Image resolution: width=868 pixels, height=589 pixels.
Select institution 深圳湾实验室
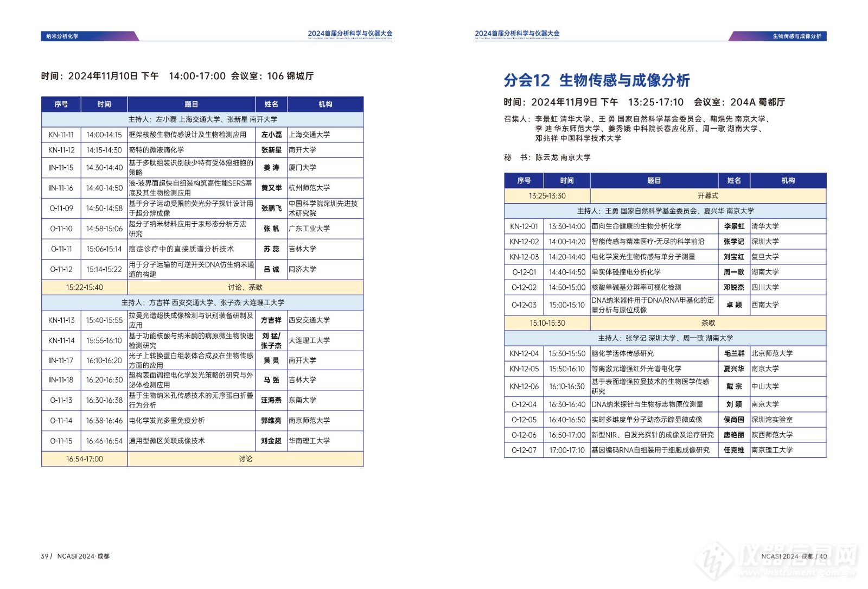pyautogui.click(x=772, y=420)
